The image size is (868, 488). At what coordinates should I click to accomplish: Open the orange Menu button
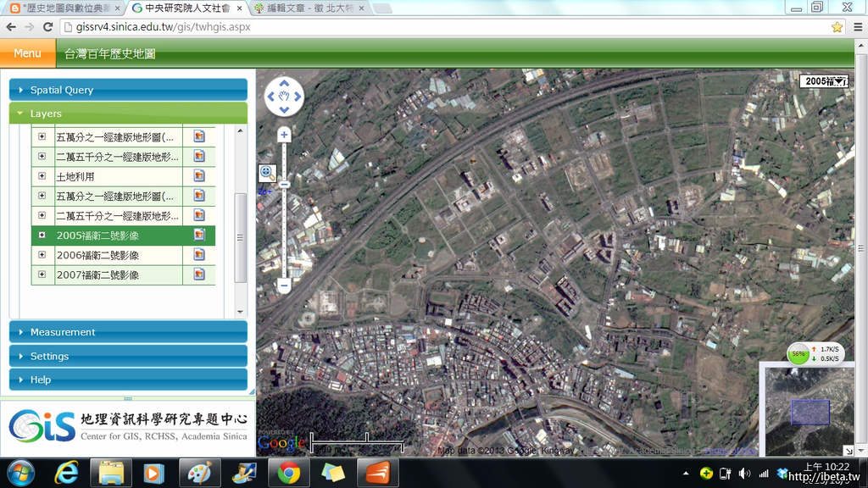[x=27, y=53]
